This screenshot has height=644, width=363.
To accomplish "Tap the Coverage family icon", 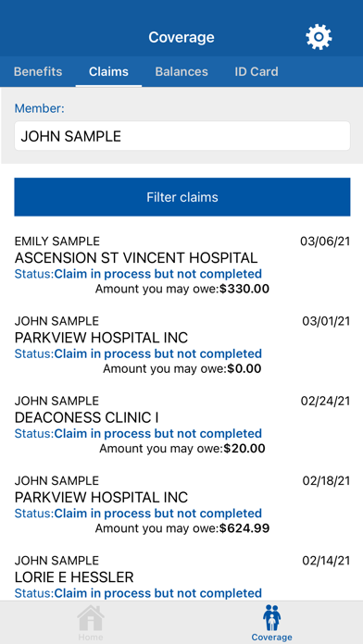I will [x=271, y=617].
